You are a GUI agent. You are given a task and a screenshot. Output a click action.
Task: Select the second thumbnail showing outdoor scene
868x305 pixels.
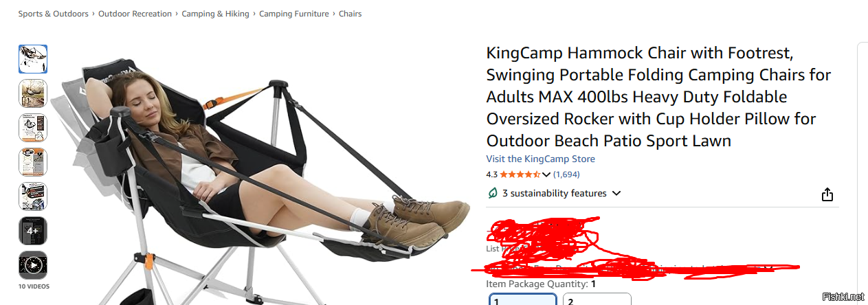click(x=33, y=93)
